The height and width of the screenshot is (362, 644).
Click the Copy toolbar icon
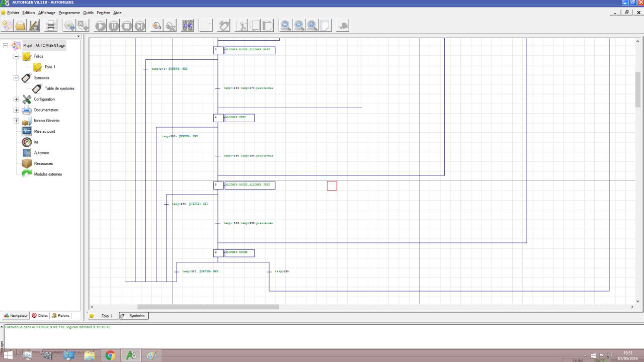(x=255, y=25)
